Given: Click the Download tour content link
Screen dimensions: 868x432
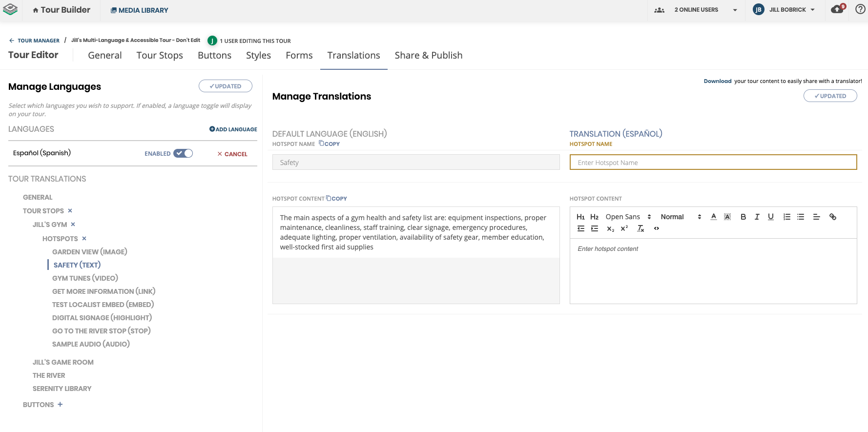Looking at the screenshot, I should point(717,82).
